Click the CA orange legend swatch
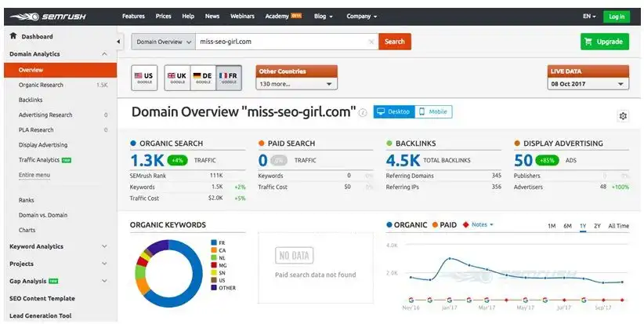The width and height of the screenshot is (644, 324). point(214,250)
